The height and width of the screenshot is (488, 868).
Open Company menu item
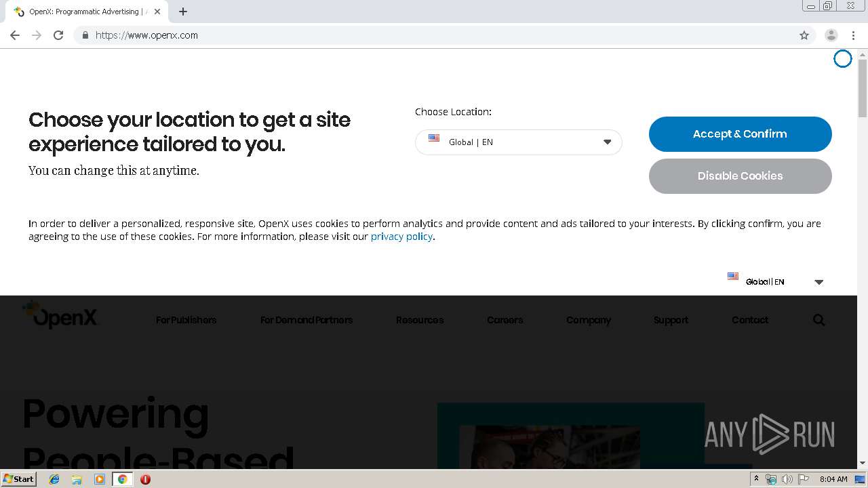point(589,320)
